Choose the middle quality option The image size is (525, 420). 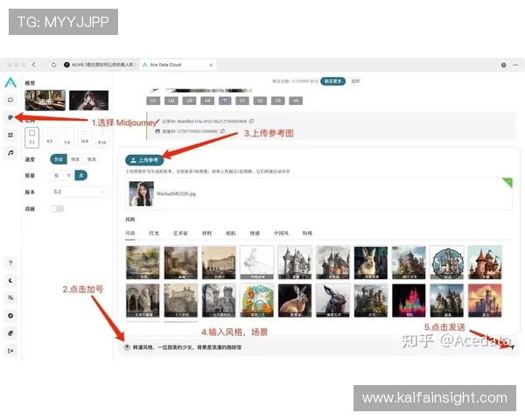coord(68,176)
